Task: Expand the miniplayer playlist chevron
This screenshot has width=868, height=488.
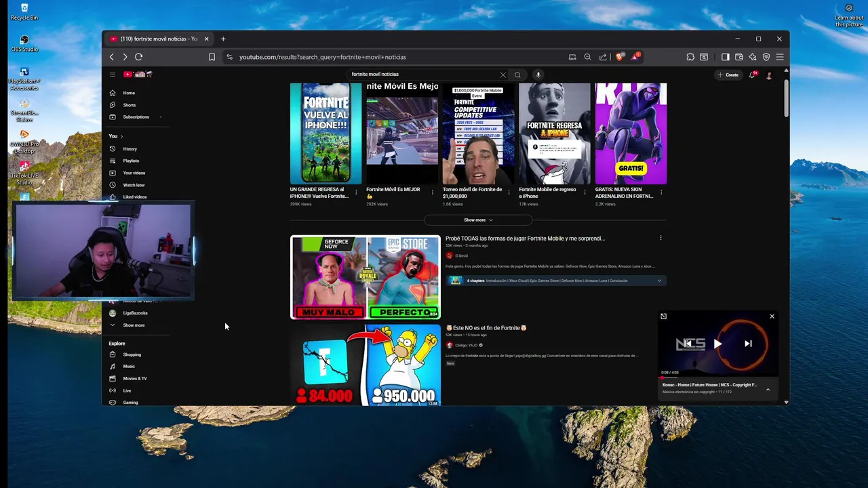Action: pos(768,390)
